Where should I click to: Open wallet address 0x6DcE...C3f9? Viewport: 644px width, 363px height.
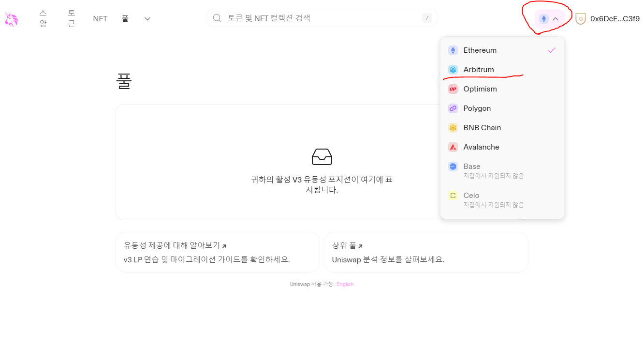[x=615, y=19]
